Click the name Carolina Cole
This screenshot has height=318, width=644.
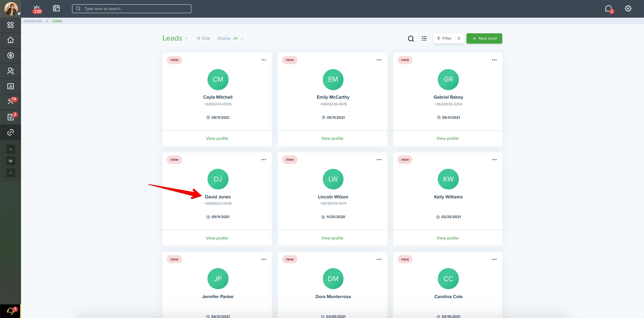point(448,297)
